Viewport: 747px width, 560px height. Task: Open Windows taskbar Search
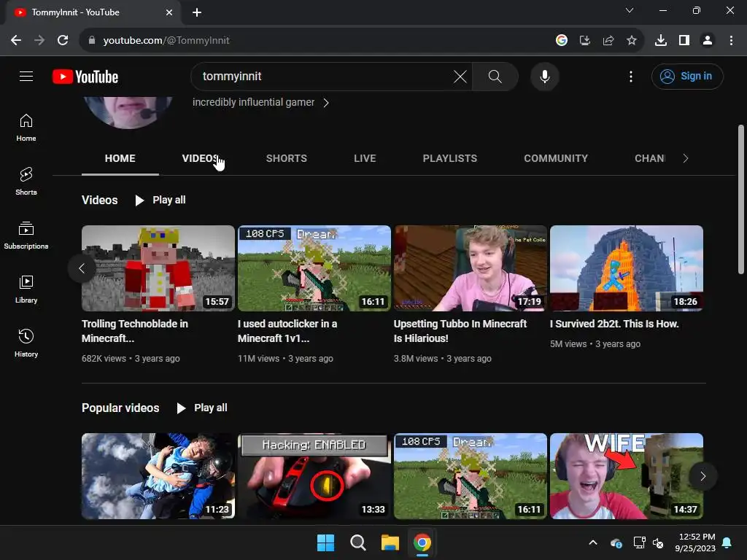coord(357,542)
